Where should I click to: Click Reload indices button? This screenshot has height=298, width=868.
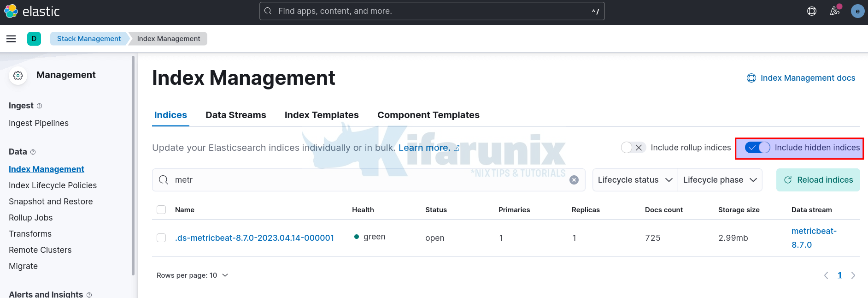(818, 180)
